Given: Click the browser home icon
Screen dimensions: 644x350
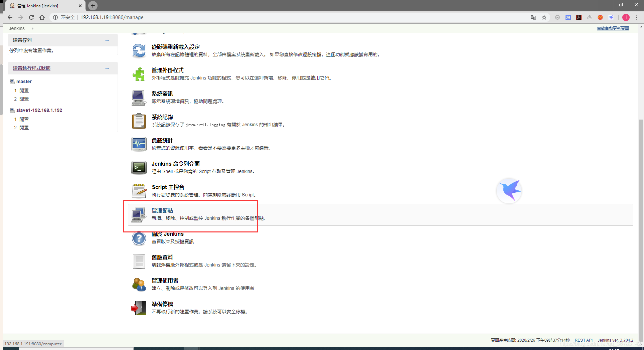Looking at the screenshot, I should coord(42,17).
